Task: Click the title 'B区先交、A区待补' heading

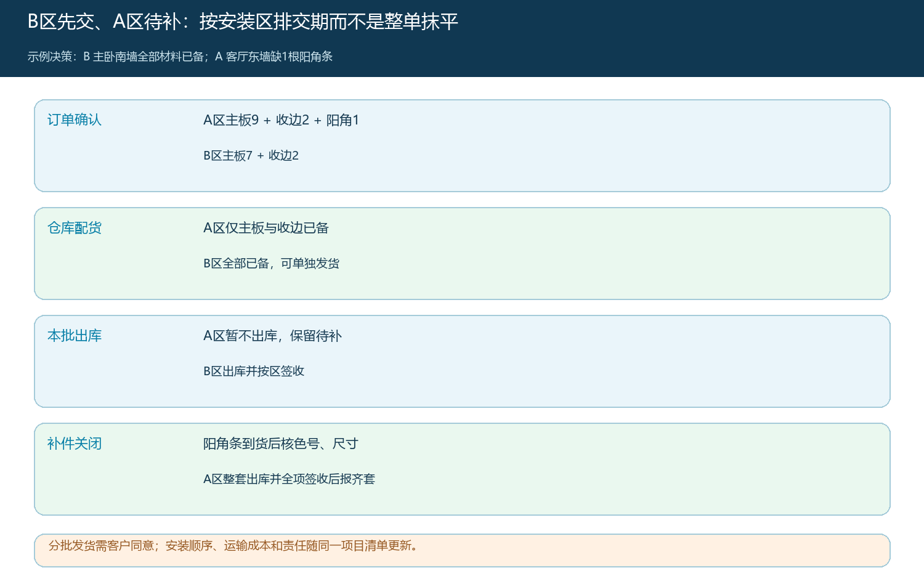Action: coord(243,22)
